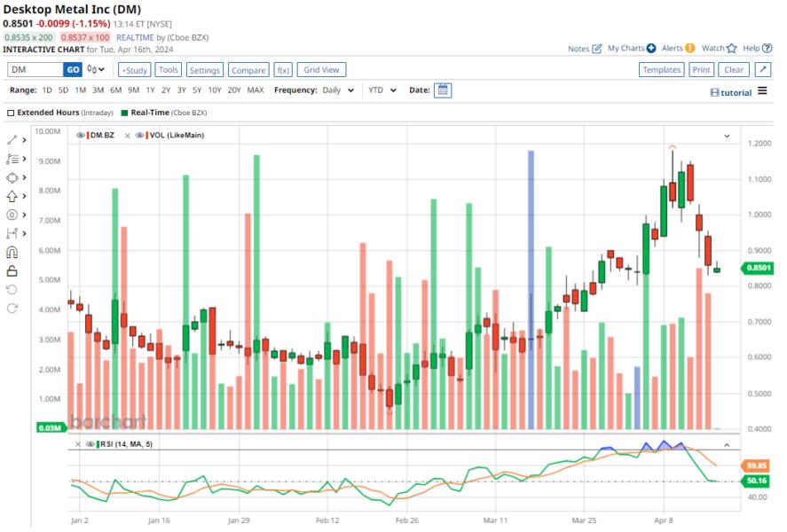Open the Frequency Daily dropdown
Image resolution: width=787 pixels, height=532 pixels.
pyautogui.click(x=338, y=90)
